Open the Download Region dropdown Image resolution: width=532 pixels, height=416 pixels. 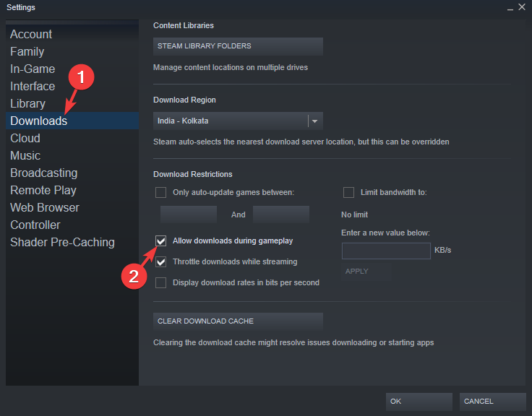[x=238, y=121]
